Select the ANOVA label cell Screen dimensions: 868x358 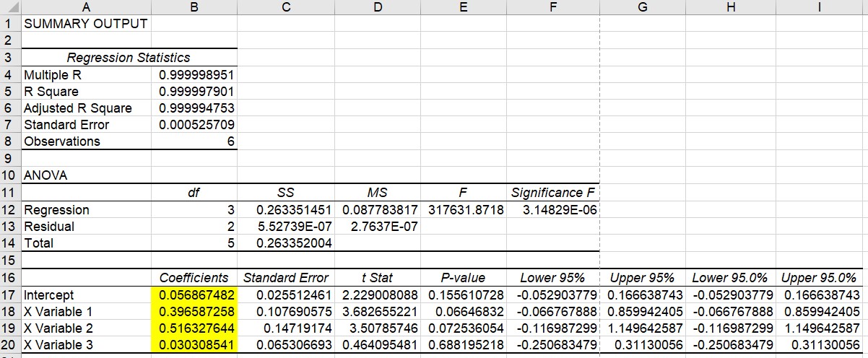86,175
